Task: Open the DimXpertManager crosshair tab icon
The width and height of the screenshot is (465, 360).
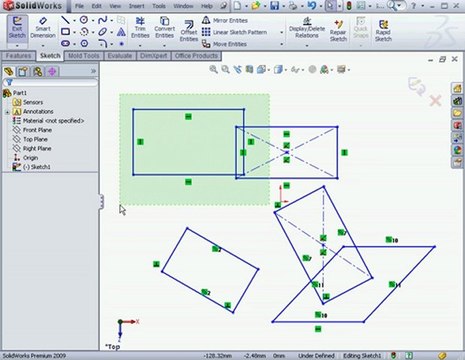Action: pos(52,71)
